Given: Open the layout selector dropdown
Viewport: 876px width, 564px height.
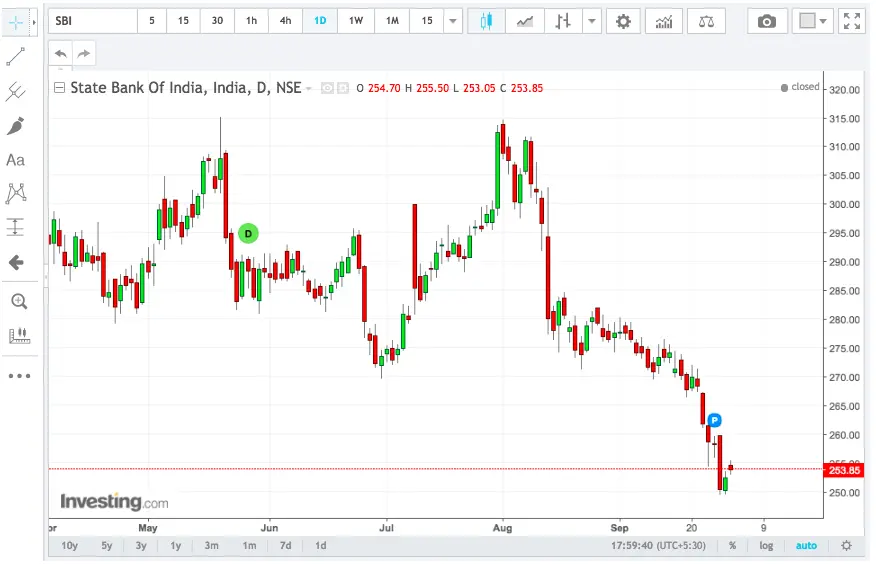Looking at the screenshot, I should click(x=812, y=21).
